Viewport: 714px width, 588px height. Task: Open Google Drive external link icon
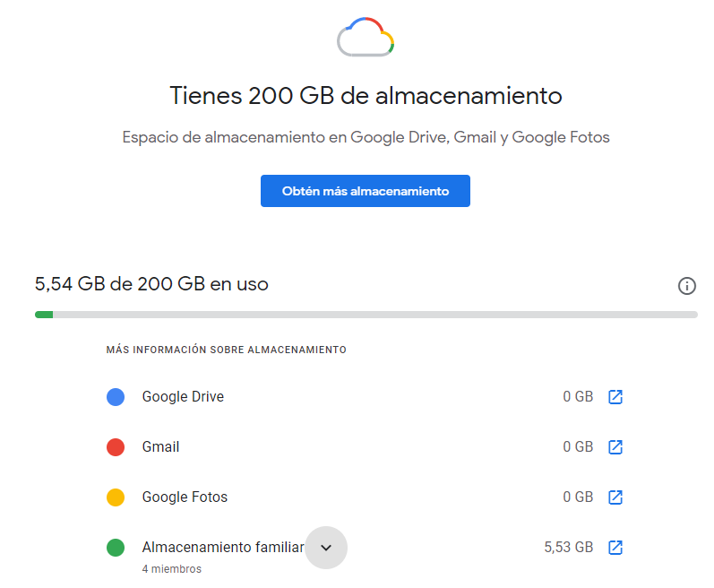coord(615,397)
